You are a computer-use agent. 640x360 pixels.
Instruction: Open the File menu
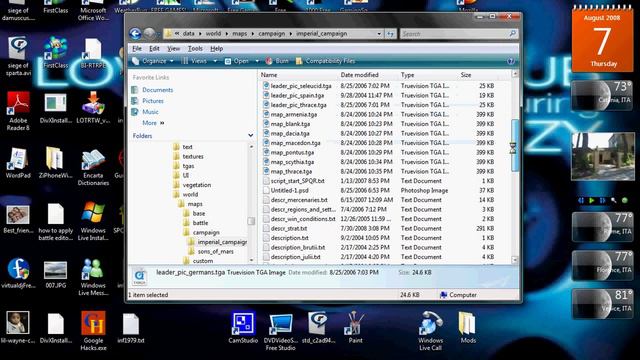click(137, 49)
